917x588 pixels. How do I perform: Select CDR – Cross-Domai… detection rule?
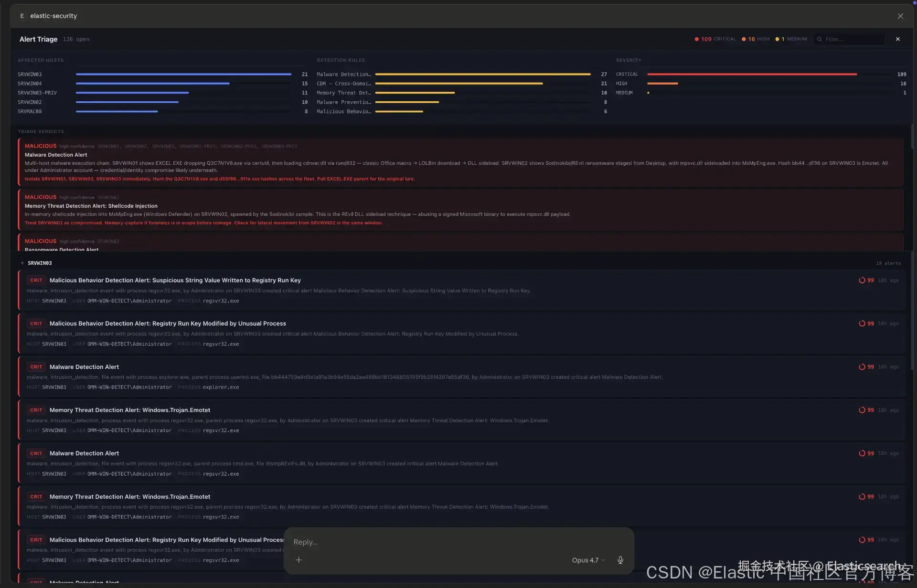[343, 84]
